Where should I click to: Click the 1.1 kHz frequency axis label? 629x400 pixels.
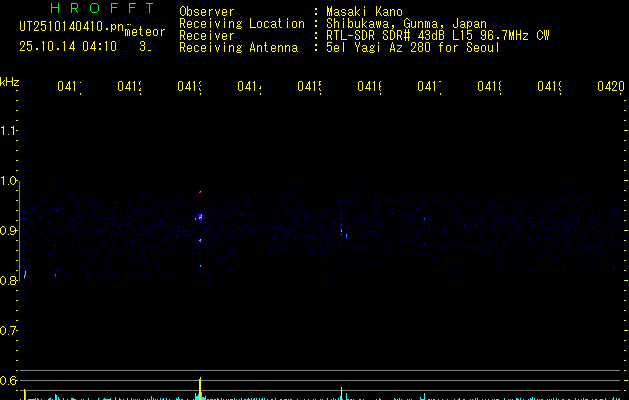(8, 131)
